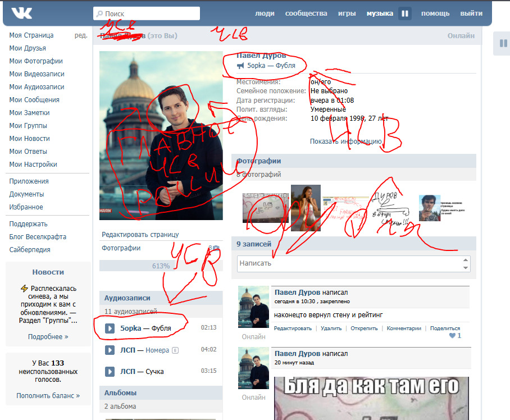The height and width of the screenshot is (420, 510).
Task: Open Блог Веселкрафта
Action: click(x=38, y=236)
